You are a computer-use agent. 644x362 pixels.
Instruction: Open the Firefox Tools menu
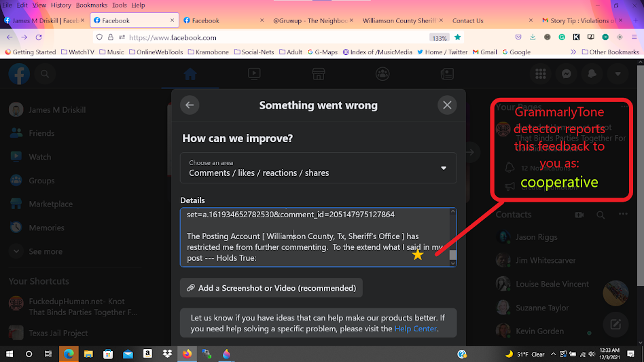(119, 5)
